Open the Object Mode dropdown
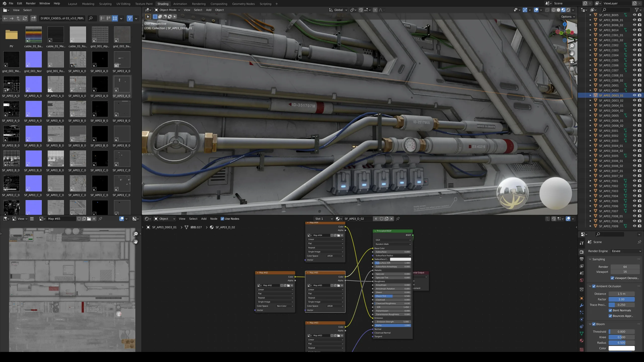644x362 pixels. [168, 10]
